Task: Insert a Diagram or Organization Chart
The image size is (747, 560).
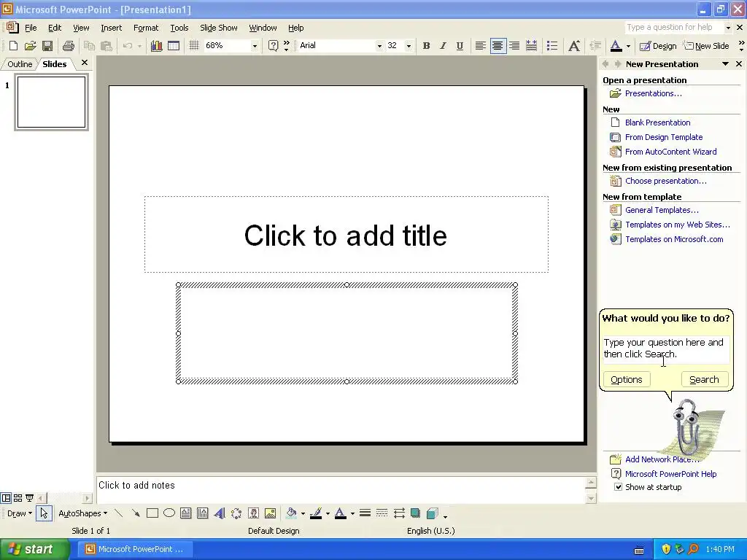Action: click(x=236, y=513)
